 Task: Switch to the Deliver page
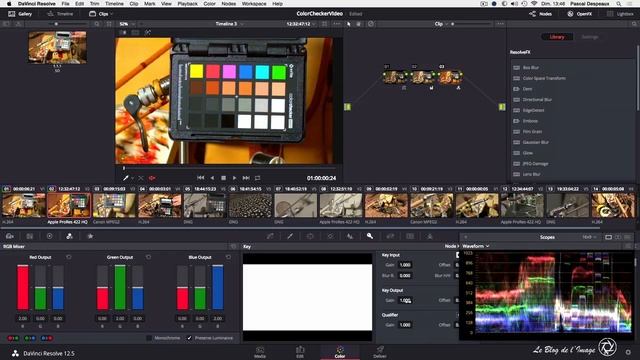point(380,352)
